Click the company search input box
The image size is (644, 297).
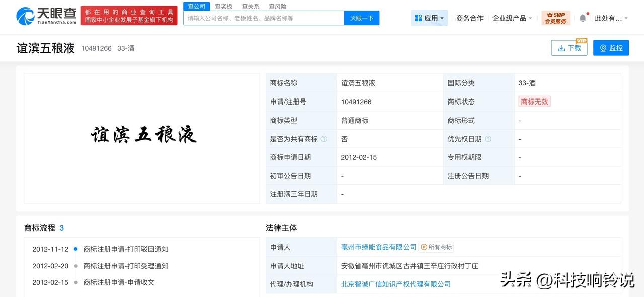262,18
